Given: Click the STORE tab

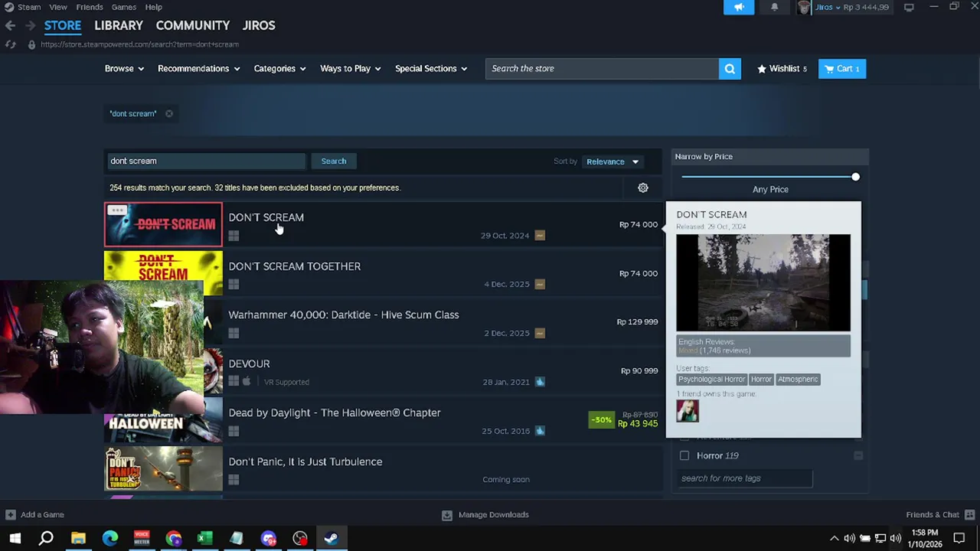Looking at the screenshot, I should (63, 25).
